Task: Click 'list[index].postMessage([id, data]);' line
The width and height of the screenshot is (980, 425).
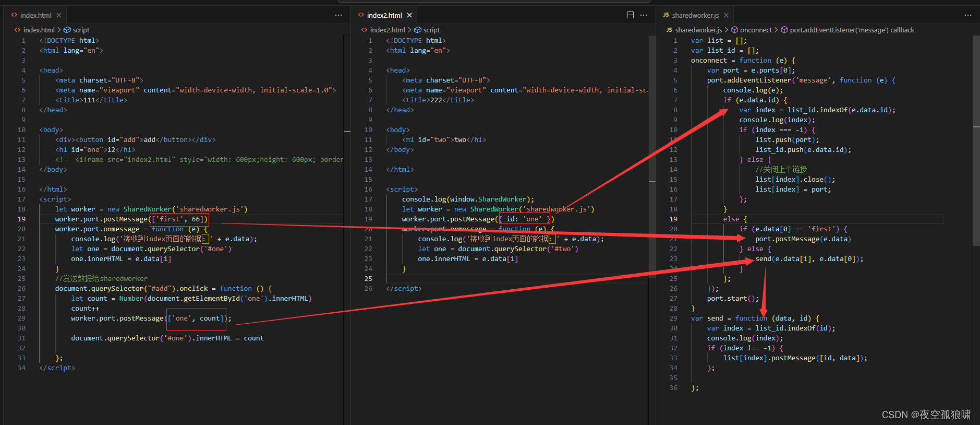Action: click(x=795, y=358)
